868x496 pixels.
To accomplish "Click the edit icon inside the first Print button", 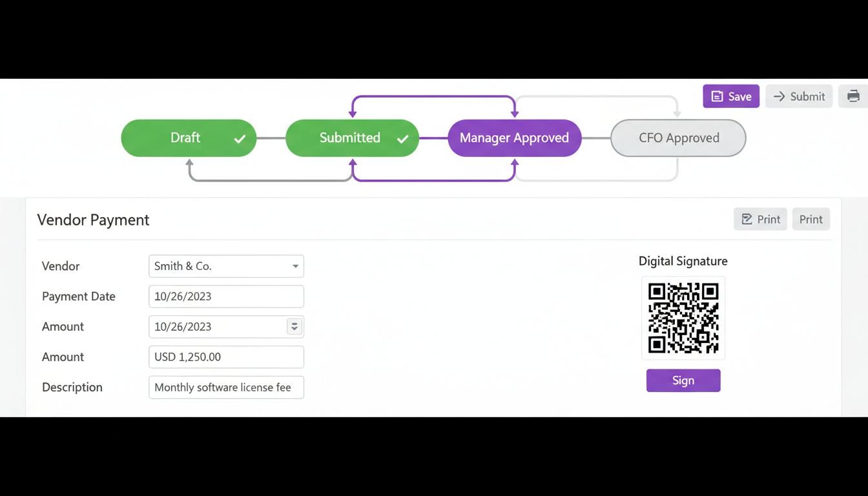I will (747, 219).
